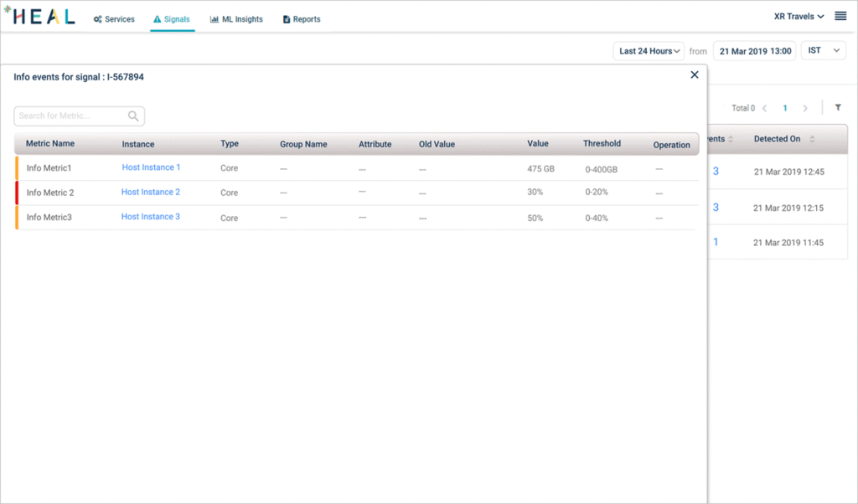Image resolution: width=858 pixels, height=504 pixels.
Task: Expand the Last 24 Hours dropdown
Action: (x=649, y=51)
